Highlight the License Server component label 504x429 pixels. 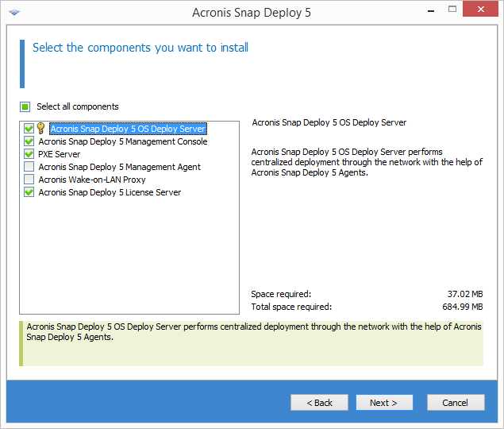[x=110, y=192]
